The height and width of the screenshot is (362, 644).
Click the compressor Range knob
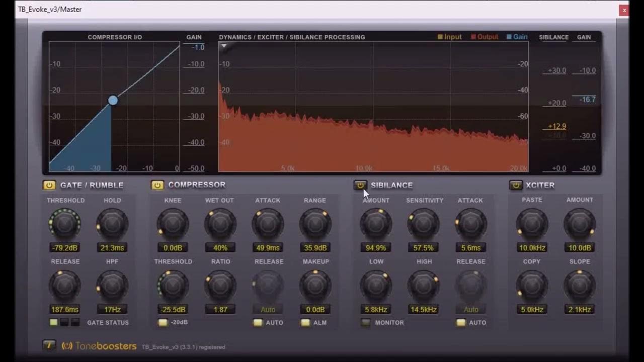[315, 224]
